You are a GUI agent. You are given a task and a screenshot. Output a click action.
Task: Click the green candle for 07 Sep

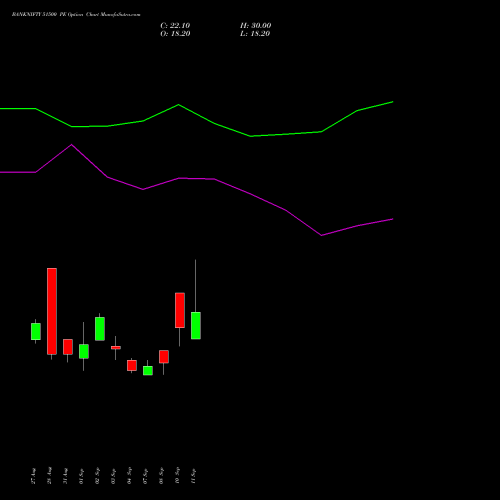148,371
